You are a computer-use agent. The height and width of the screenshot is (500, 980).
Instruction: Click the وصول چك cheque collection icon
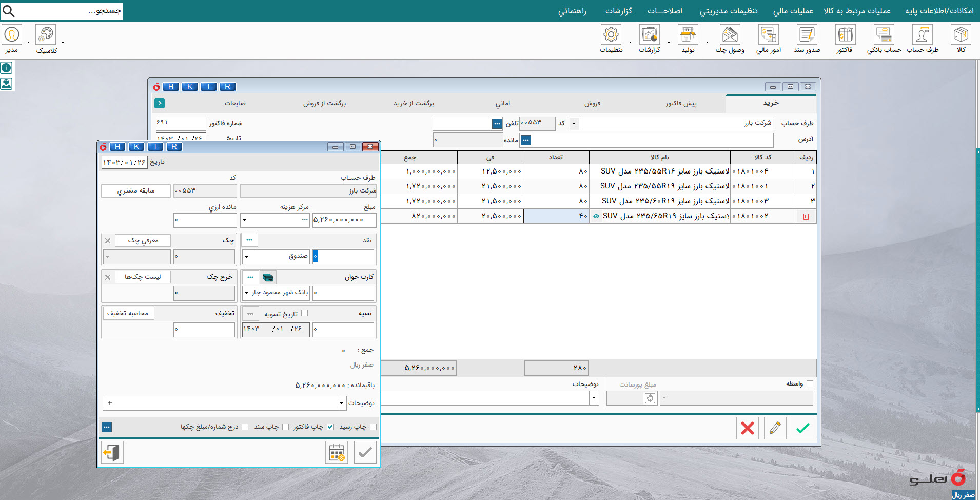(x=730, y=35)
